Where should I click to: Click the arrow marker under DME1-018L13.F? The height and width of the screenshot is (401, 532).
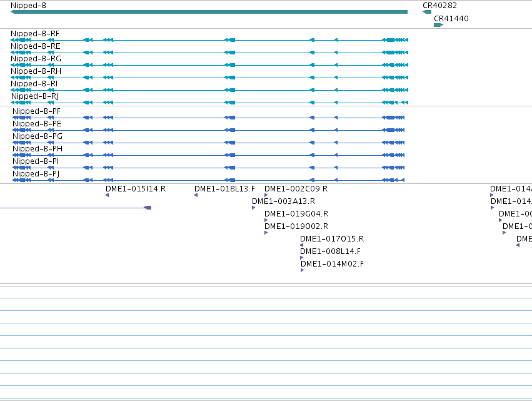click(196, 195)
